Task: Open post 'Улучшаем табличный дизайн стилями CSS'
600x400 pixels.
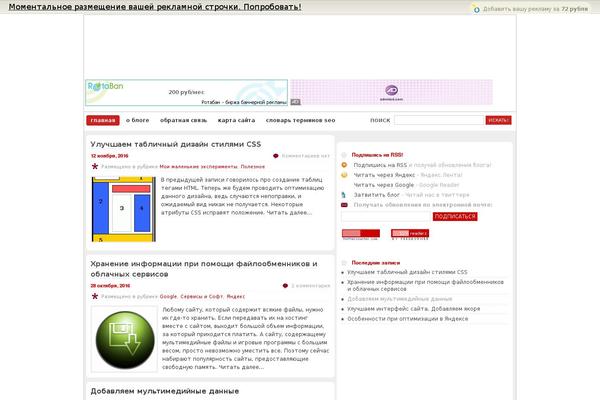Action: click(176, 144)
